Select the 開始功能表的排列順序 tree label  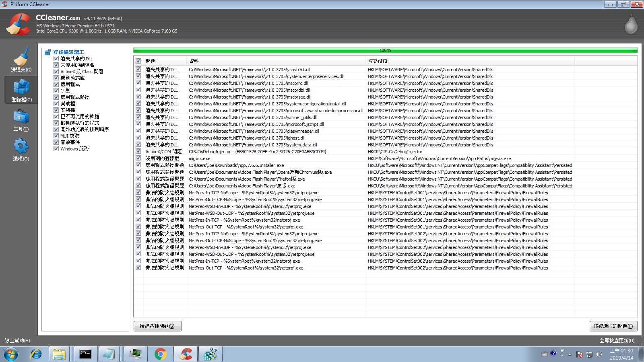85,130
